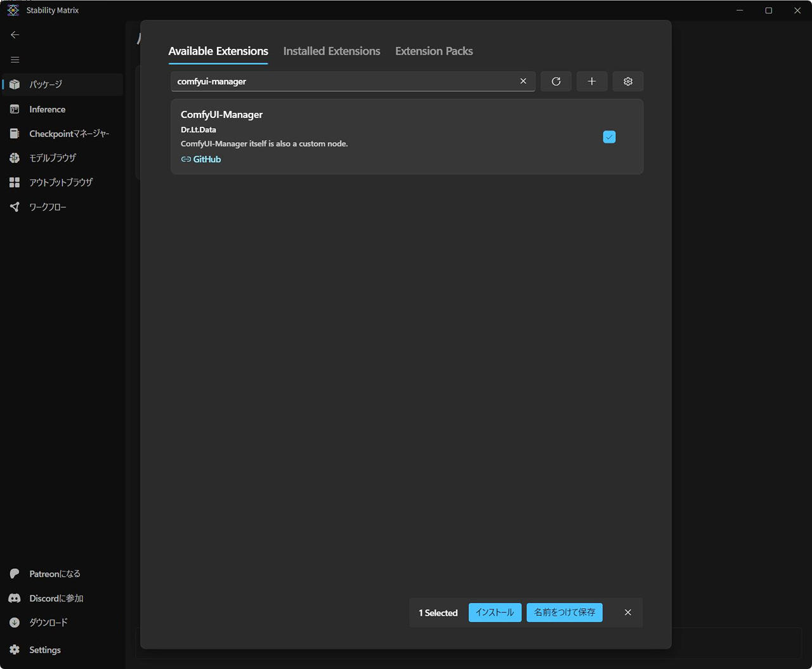Open アウトプットブラウザ in the sidebar
812x669 pixels.
coord(62,183)
